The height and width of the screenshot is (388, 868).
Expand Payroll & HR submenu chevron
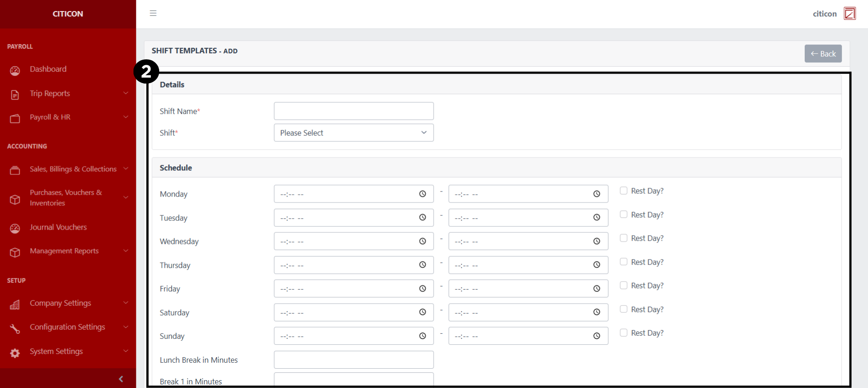coord(126,117)
